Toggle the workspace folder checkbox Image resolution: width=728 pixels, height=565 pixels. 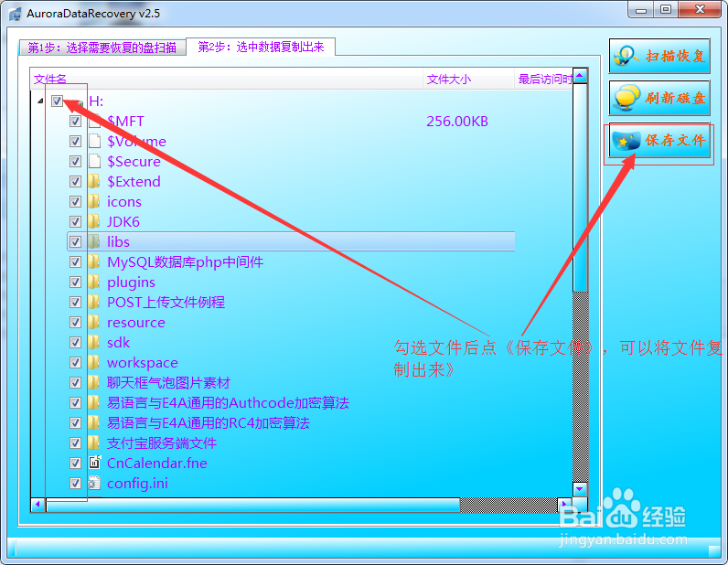click(x=75, y=362)
